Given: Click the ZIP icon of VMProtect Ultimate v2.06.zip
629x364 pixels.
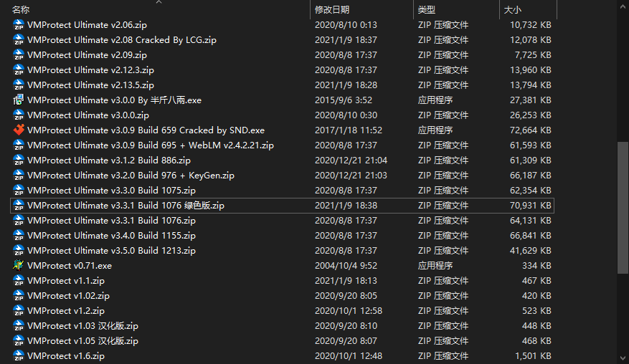Looking at the screenshot, I should 19,25.
